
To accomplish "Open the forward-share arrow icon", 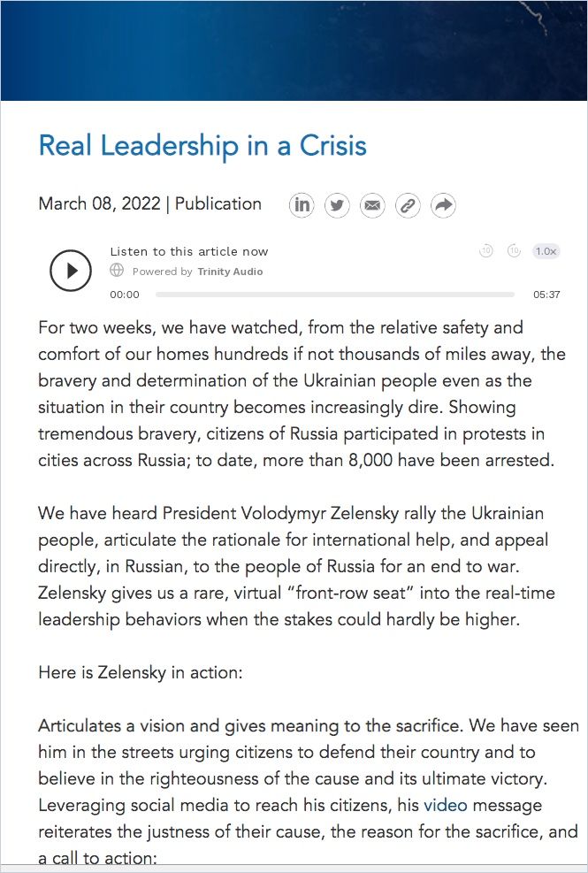I will (x=443, y=205).
